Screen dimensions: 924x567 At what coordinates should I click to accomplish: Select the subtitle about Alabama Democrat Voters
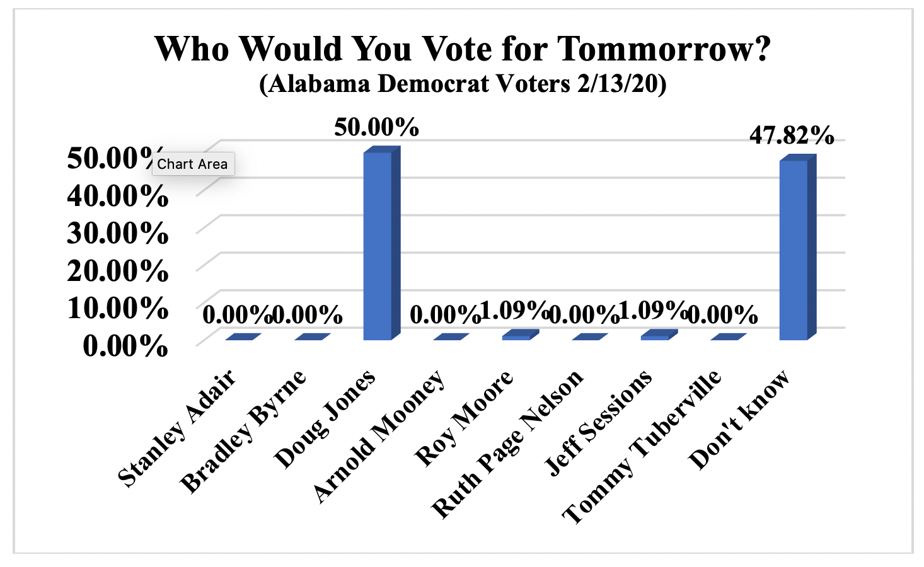[462, 84]
